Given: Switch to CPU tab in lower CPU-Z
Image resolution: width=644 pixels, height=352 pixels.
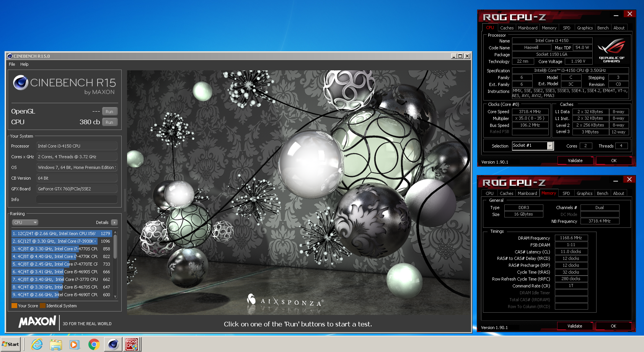Looking at the screenshot, I should tap(490, 193).
